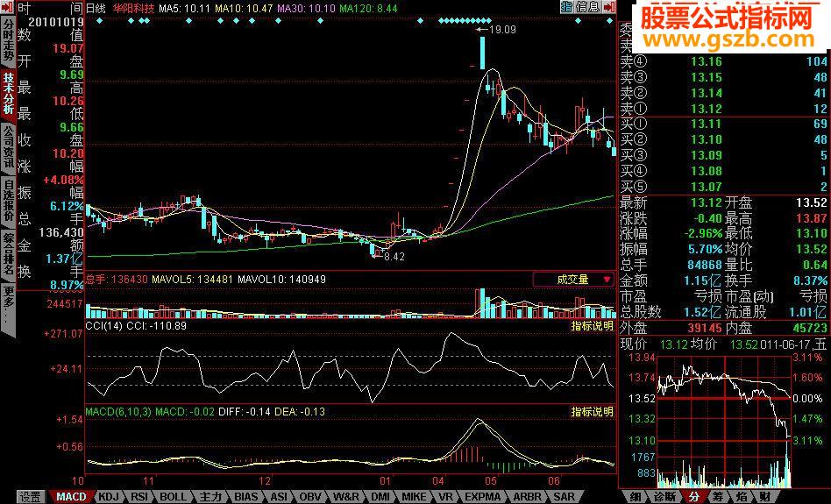Click the 日线 period label
This screenshot has width=831, height=504.
tap(96, 9)
